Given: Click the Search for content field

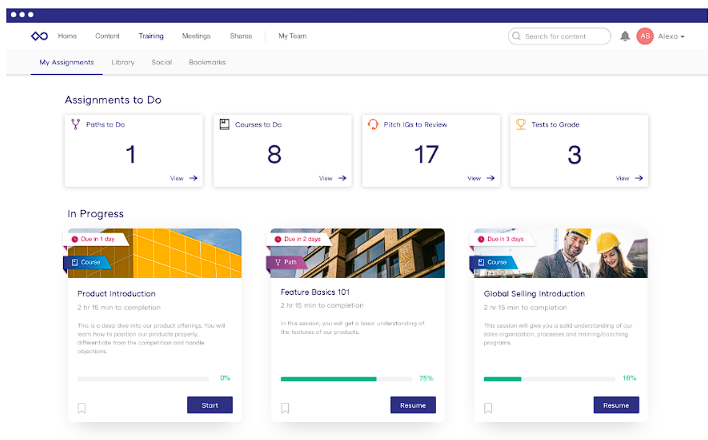Looking at the screenshot, I should [565, 36].
